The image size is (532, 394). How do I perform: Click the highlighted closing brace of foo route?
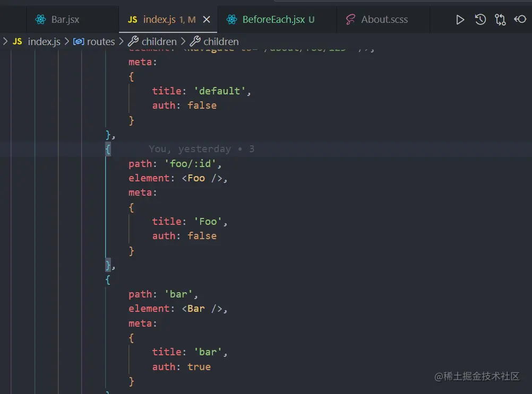point(108,265)
